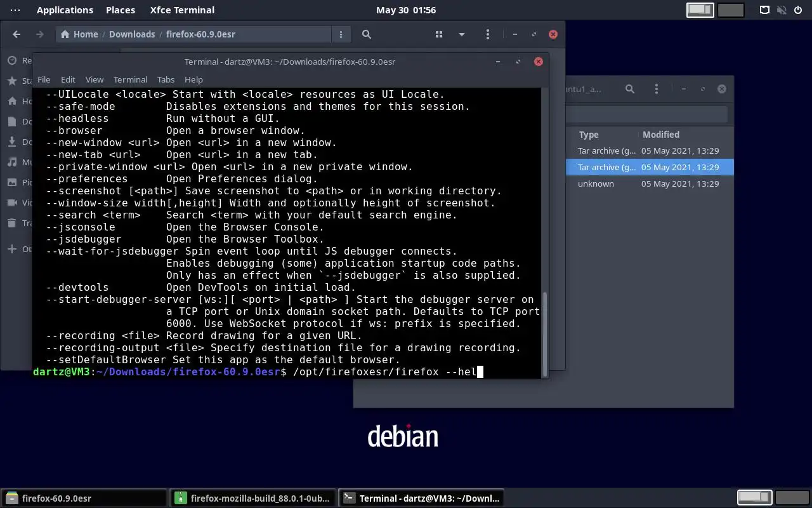Click the Xfce Terminal panel label
Image resolution: width=812 pixels, height=508 pixels.
tap(182, 10)
